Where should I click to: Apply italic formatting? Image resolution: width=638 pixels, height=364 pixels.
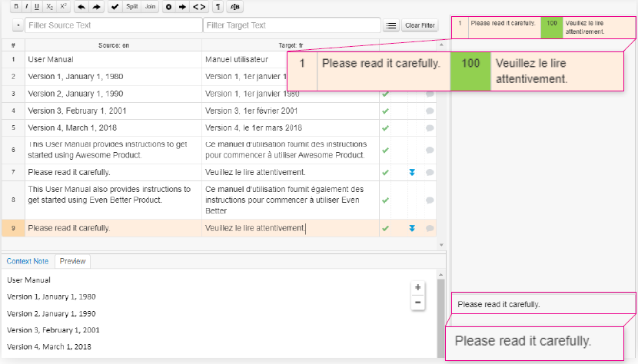26,6
